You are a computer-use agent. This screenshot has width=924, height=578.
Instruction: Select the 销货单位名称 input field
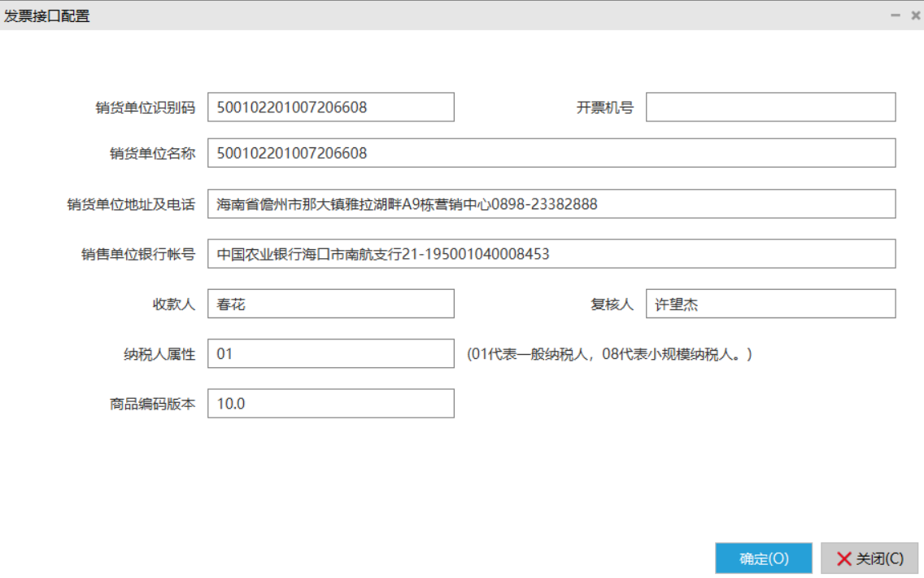pos(551,153)
